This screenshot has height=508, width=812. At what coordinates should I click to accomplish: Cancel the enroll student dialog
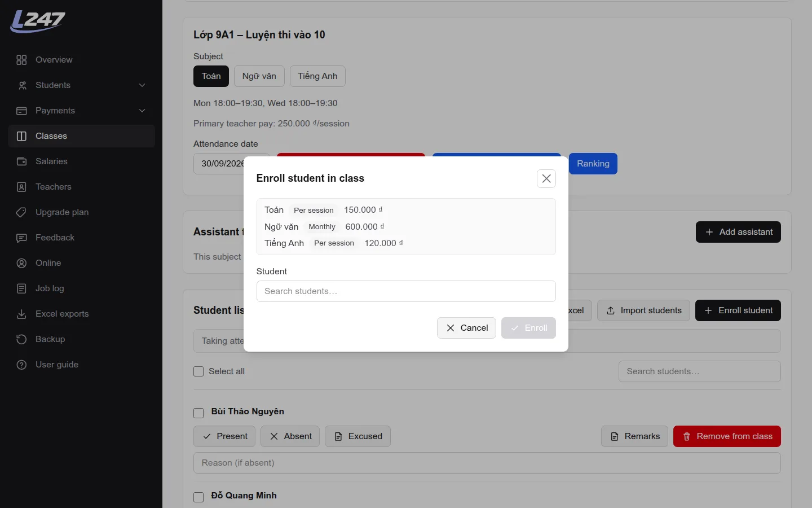466,328
